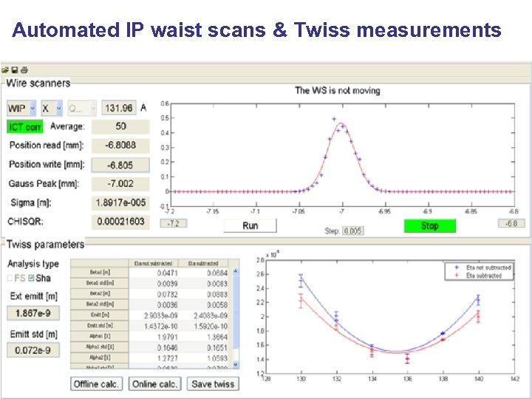The image size is (532, 399).
Task: Click the Offline calc. button
Action: coord(96,383)
